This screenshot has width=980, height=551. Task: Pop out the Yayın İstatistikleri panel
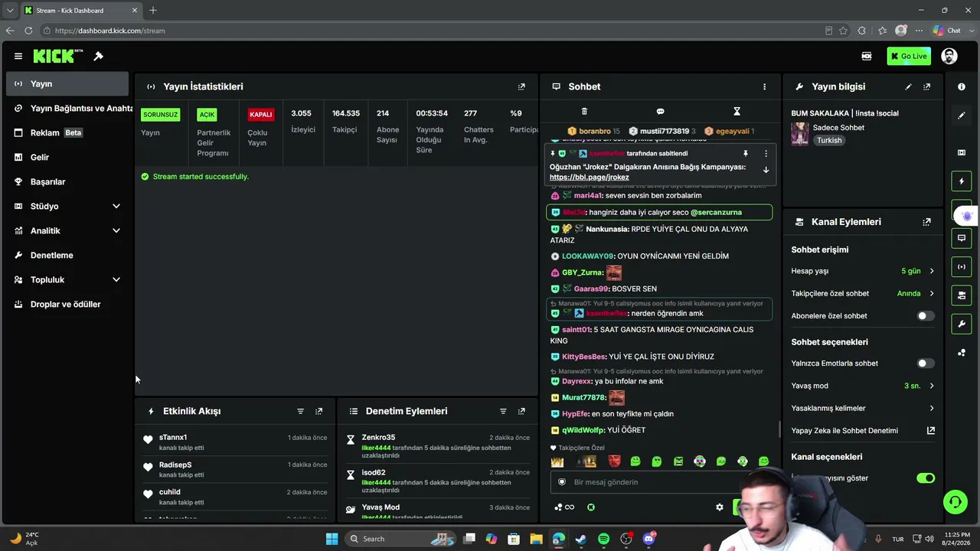(x=521, y=86)
